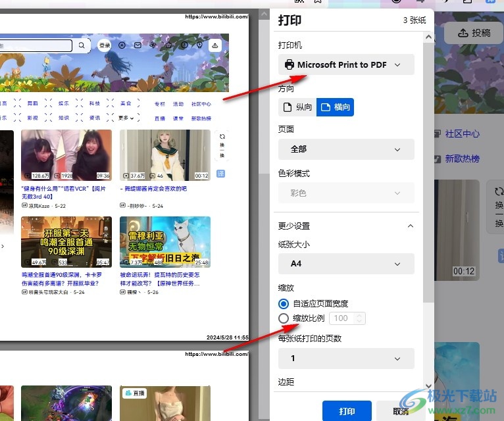Click the 登录 login button in preview
Screen dimensions: 504x421
105,45
